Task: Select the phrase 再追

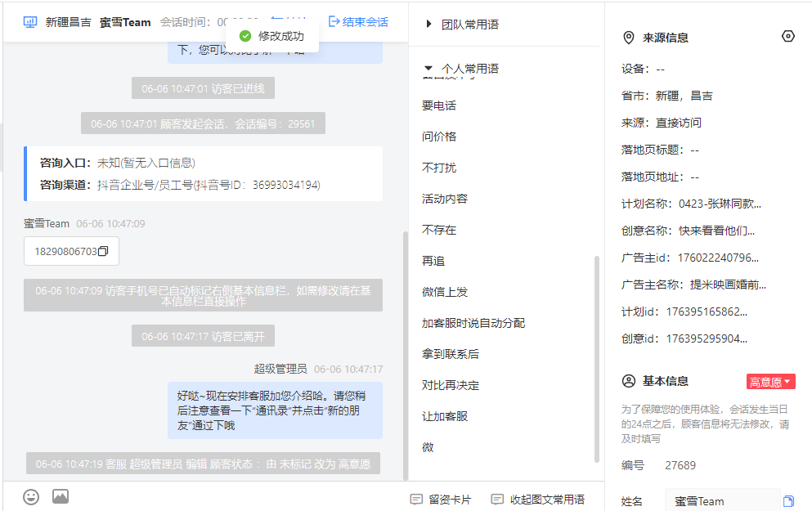Action: pos(433,261)
